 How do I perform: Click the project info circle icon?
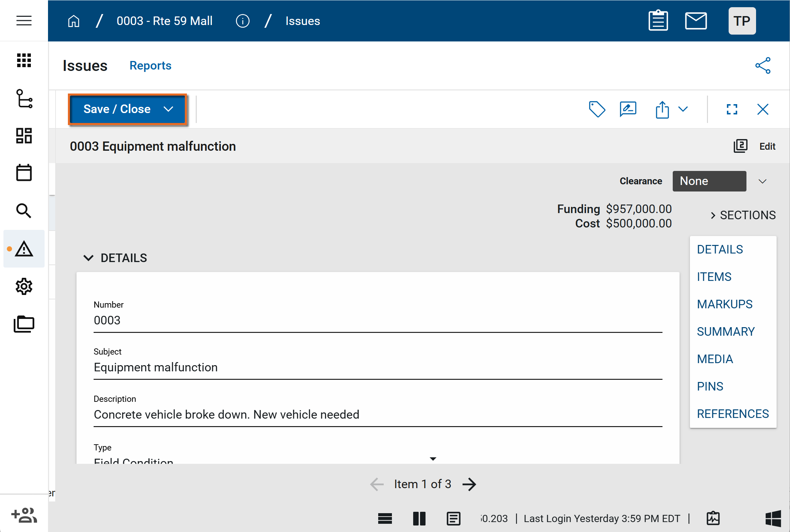[x=242, y=21]
